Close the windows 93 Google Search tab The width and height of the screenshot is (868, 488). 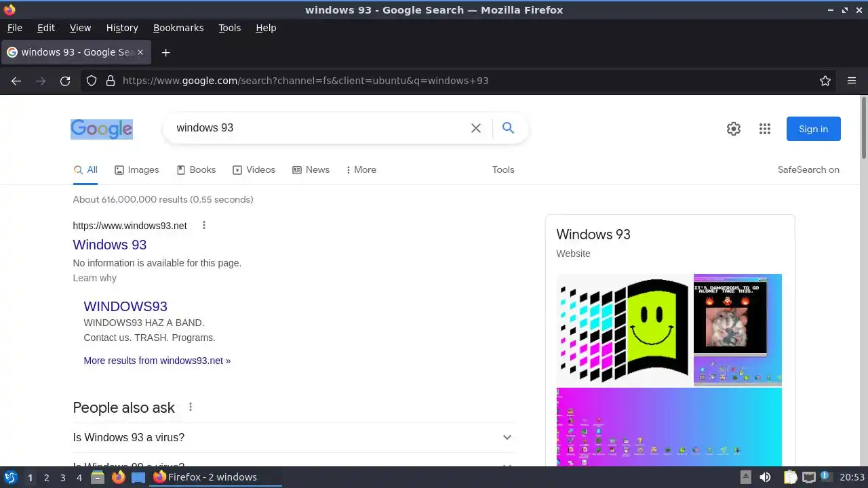click(140, 52)
